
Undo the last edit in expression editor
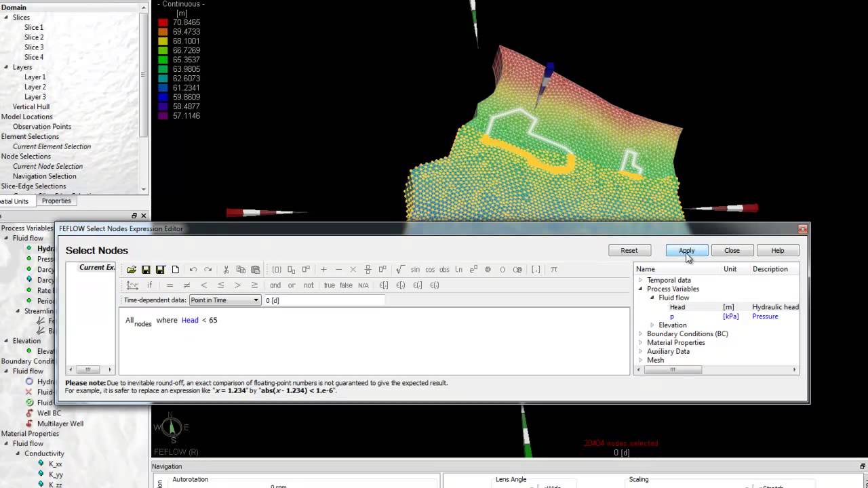pyautogui.click(x=193, y=270)
